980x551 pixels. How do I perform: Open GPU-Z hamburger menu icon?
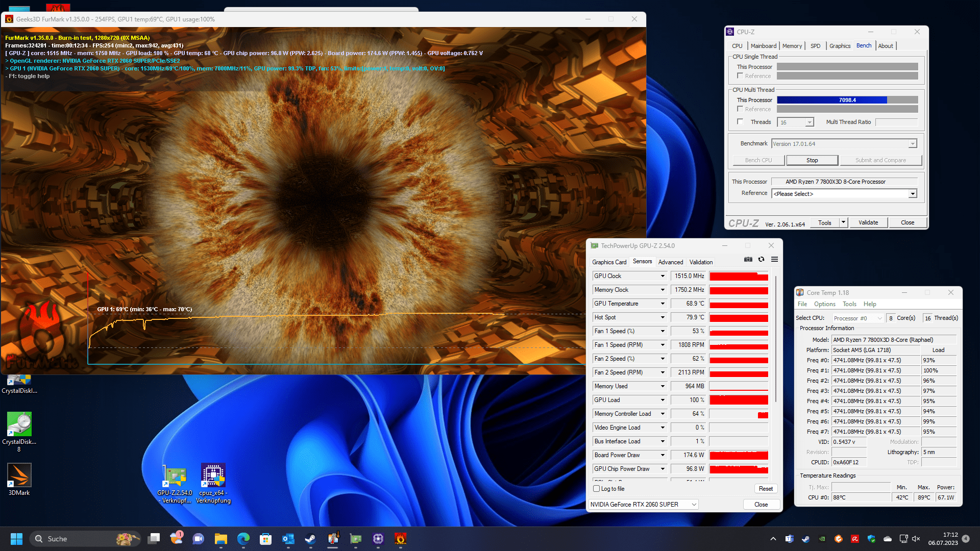click(774, 259)
